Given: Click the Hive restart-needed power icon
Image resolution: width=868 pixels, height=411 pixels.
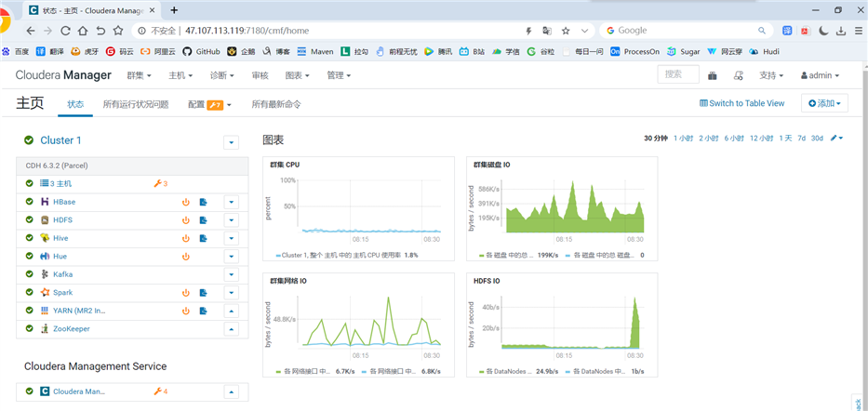Looking at the screenshot, I should (x=186, y=238).
